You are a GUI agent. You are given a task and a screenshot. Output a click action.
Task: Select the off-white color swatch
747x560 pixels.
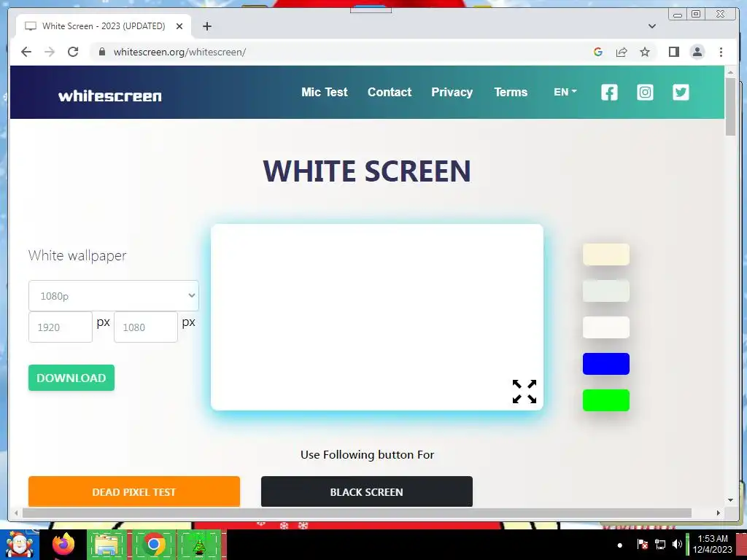point(606,327)
